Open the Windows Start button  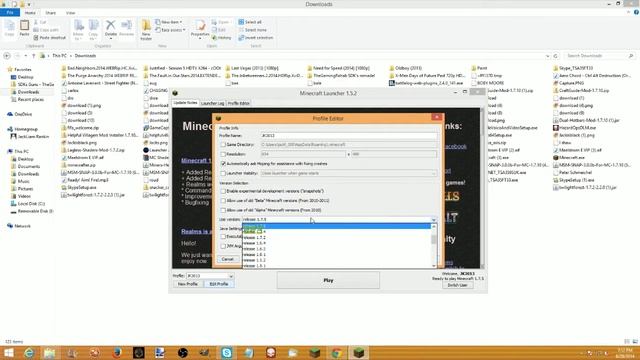click(x=8, y=353)
